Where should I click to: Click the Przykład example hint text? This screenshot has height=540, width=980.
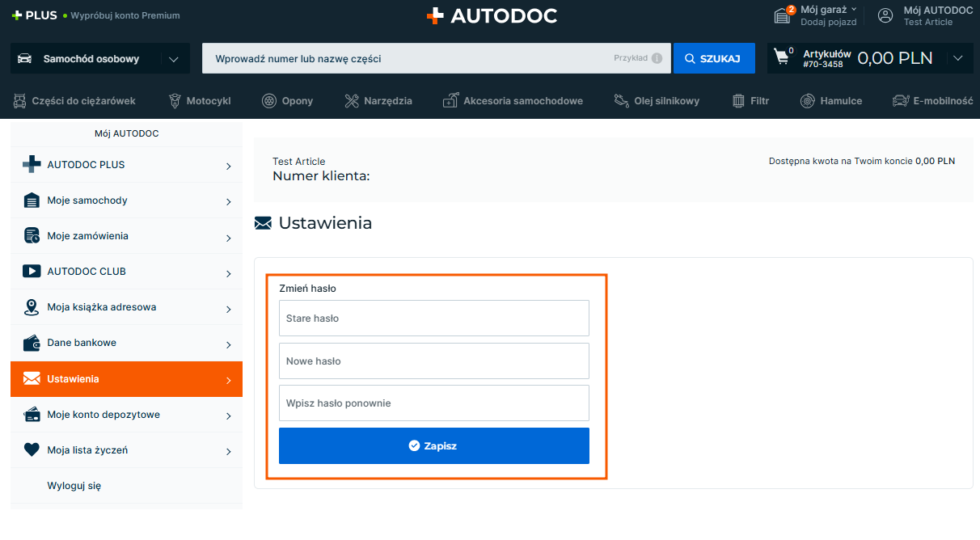pyautogui.click(x=631, y=58)
